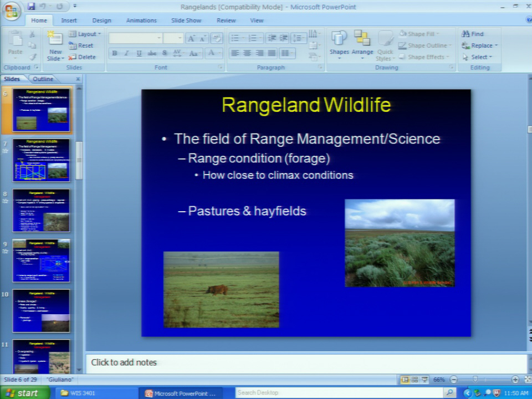Redo using the Quick Access toolbar icon
Image resolution: width=532 pixels, height=399 pixels.
[x=59, y=6]
